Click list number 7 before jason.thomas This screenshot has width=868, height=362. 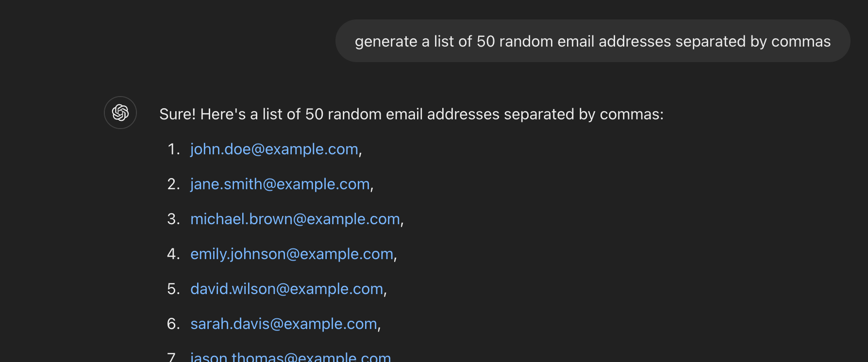pos(172,357)
